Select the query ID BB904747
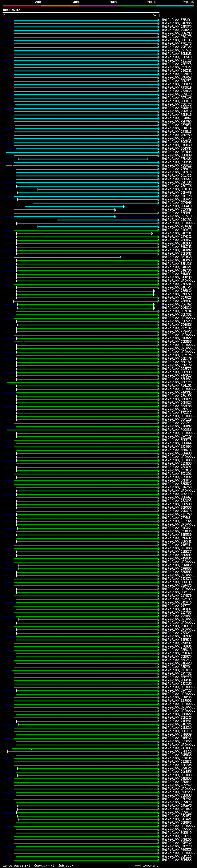This screenshot has height=868, width=197. (x=11, y=10)
